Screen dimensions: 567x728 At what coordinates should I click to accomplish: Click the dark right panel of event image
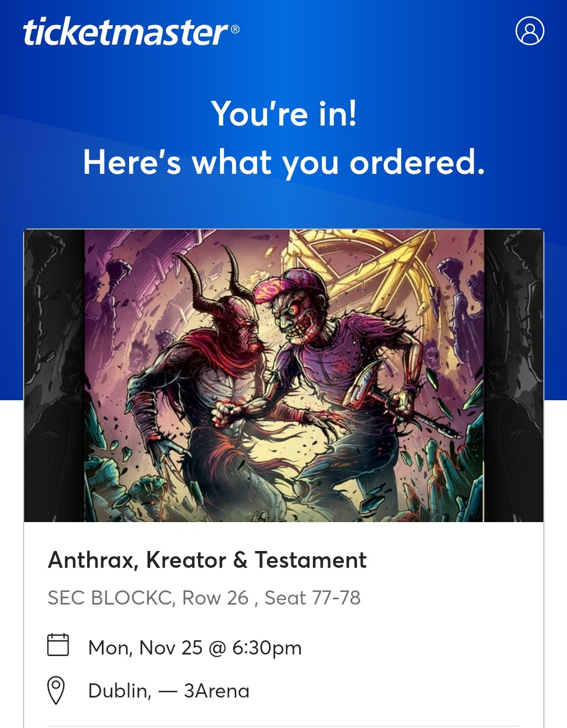point(513,376)
